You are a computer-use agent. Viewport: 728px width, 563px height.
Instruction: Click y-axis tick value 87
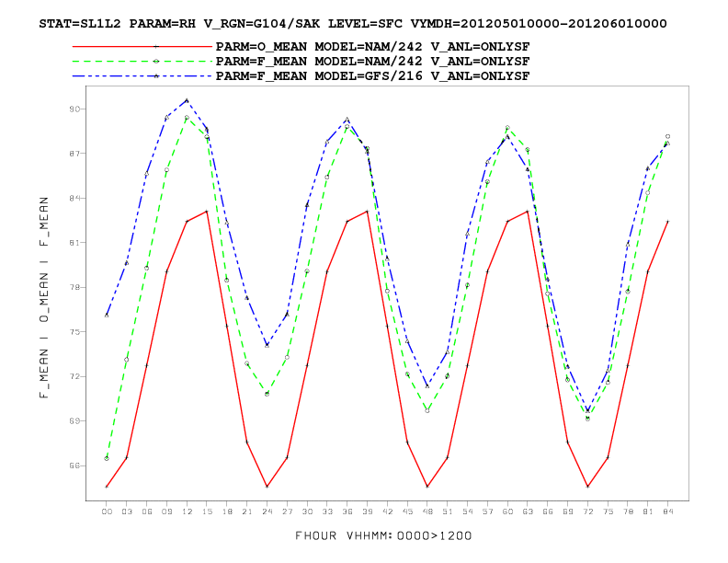[74, 154]
